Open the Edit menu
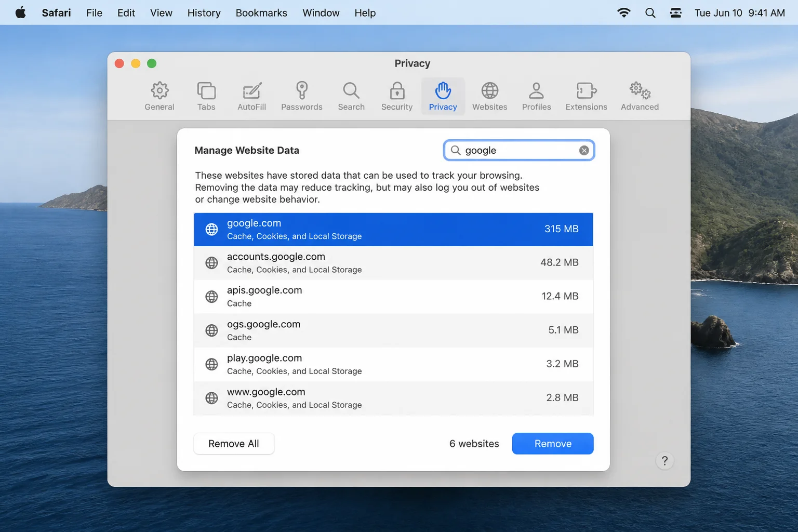 click(126, 12)
